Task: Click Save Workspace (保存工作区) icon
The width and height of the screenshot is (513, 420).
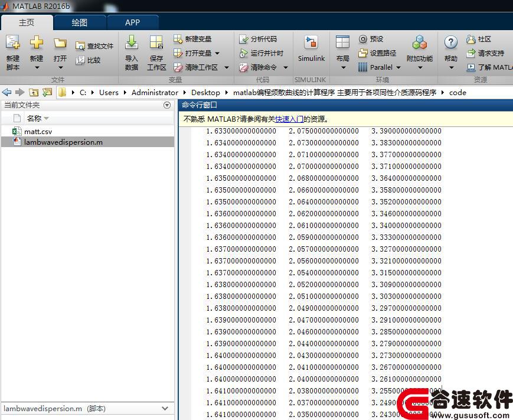Action: click(156, 43)
